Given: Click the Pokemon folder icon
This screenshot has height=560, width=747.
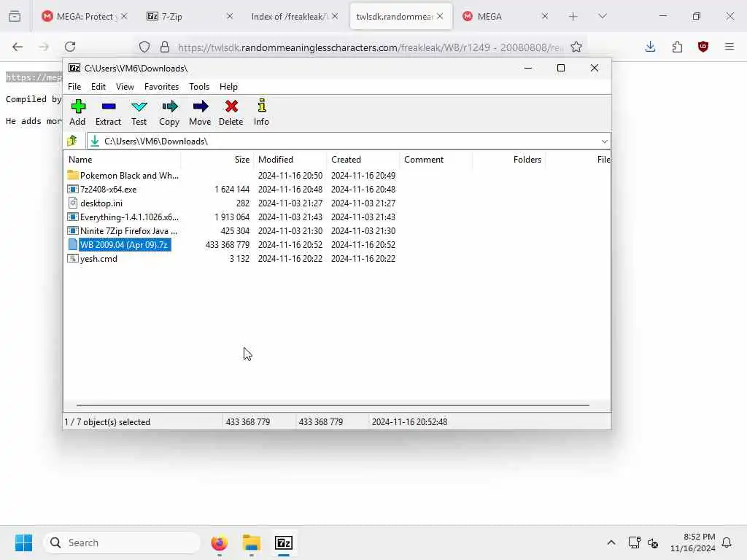Looking at the screenshot, I should tap(72, 175).
